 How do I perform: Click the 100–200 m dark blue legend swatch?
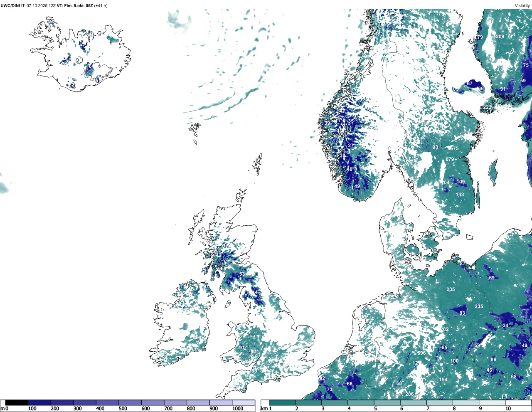coord(39,402)
